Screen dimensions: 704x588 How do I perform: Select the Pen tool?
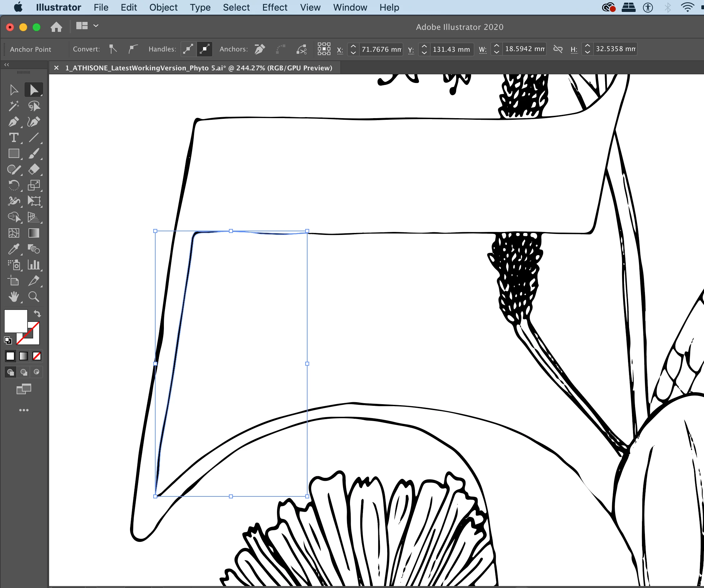pyautogui.click(x=14, y=122)
